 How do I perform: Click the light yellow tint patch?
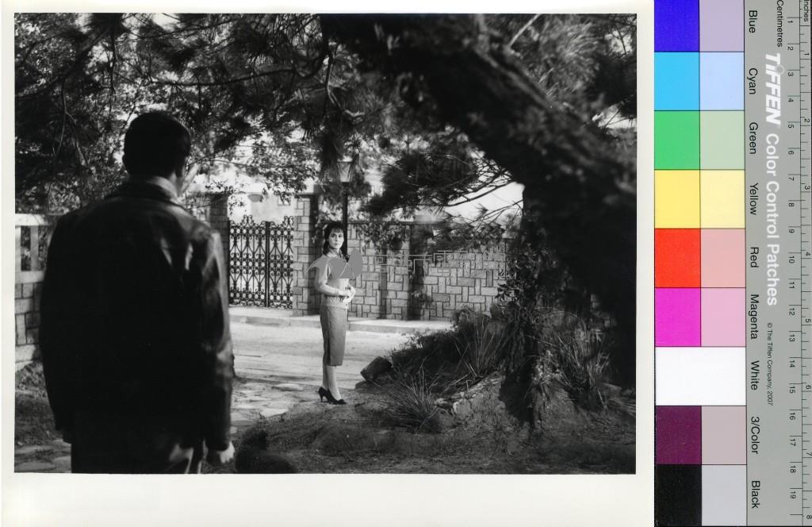pyautogui.click(x=722, y=198)
